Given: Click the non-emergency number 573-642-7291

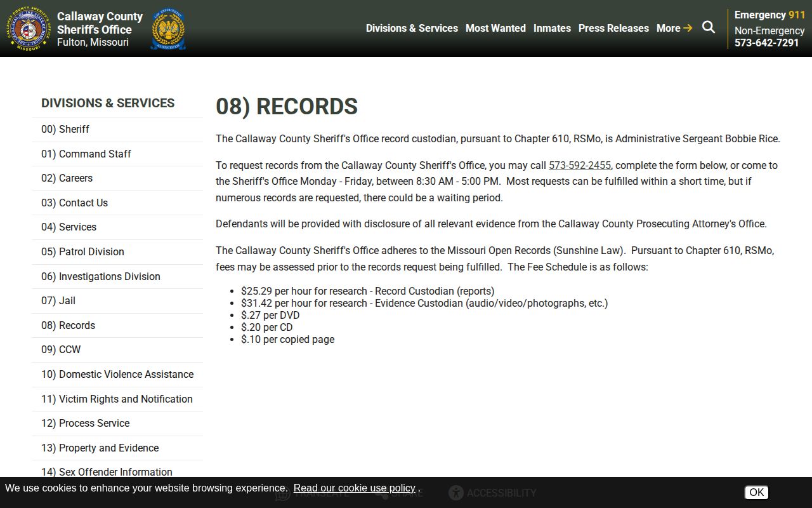Looking at the screenshot, I should pos(767,43).
